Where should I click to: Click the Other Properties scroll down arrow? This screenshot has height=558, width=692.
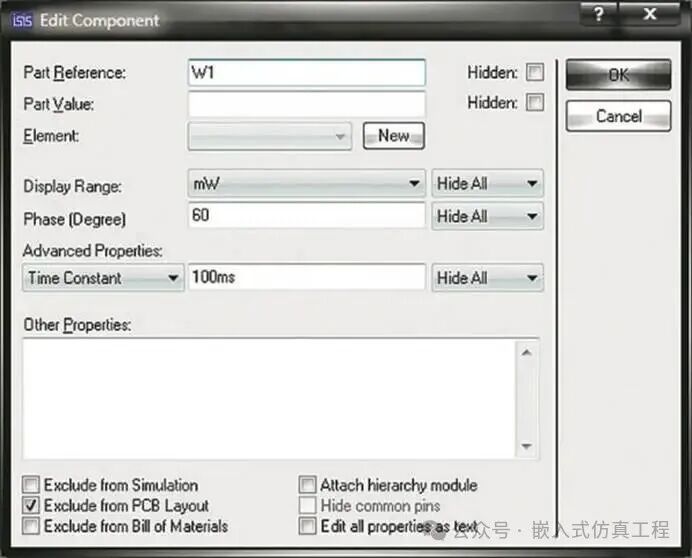[527, 446]
